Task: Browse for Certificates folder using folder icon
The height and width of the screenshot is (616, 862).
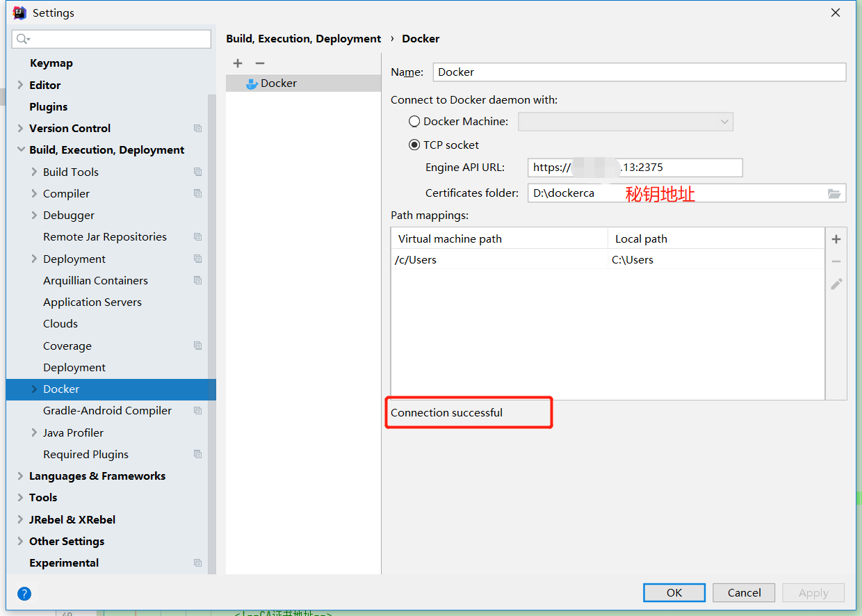Action: tap(834, 193)
